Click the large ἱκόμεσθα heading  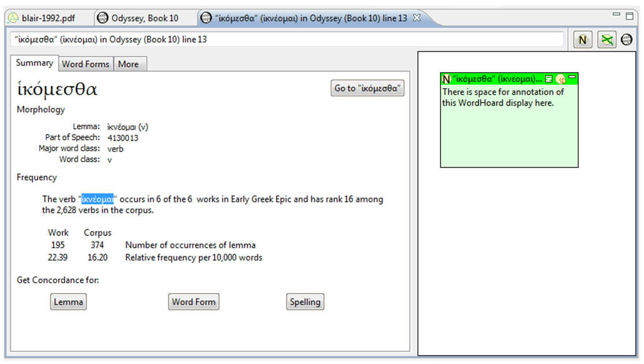(x=57, y=88)
